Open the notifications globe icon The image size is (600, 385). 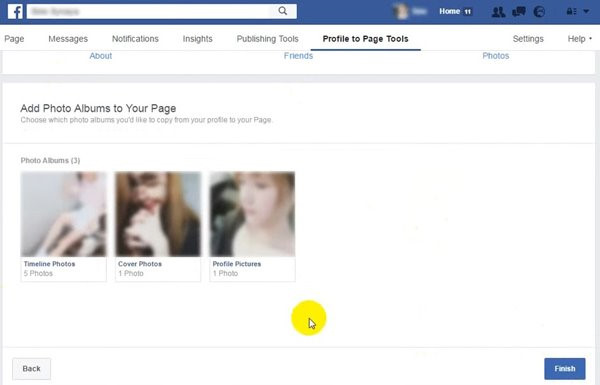539,12
